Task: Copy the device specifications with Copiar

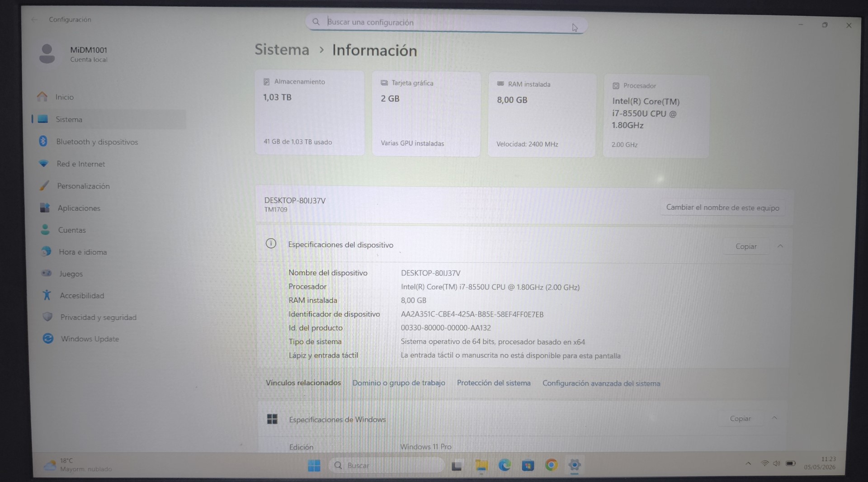Action: coord(746,246)
